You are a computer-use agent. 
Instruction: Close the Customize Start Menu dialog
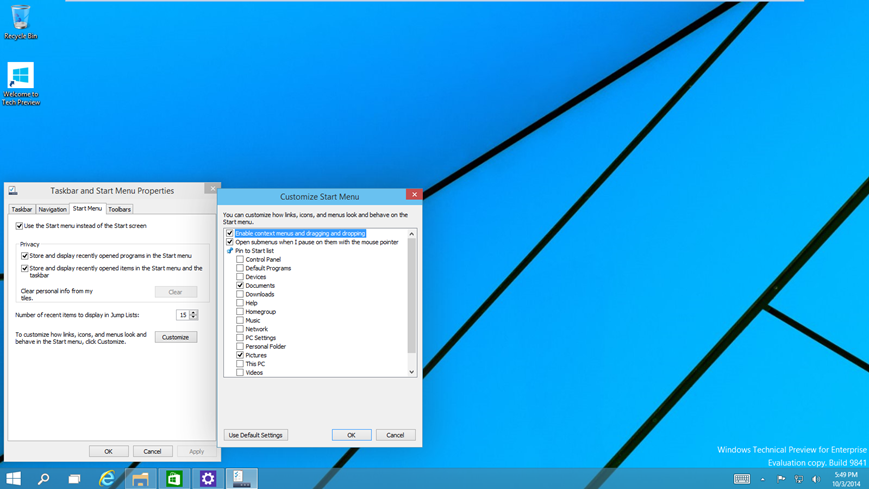pyautogui.click(x=414, y=195)
